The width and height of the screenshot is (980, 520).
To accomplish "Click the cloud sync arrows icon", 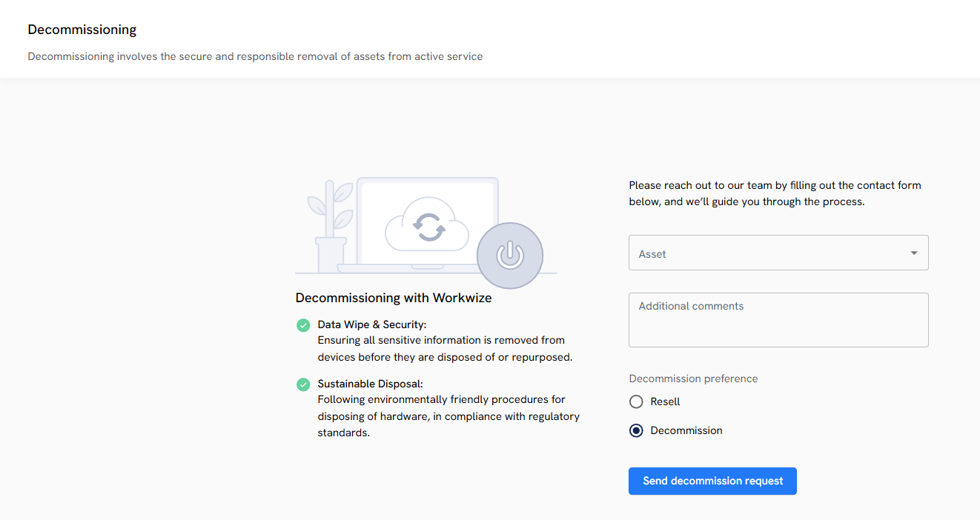I will (x=428, y=227).
